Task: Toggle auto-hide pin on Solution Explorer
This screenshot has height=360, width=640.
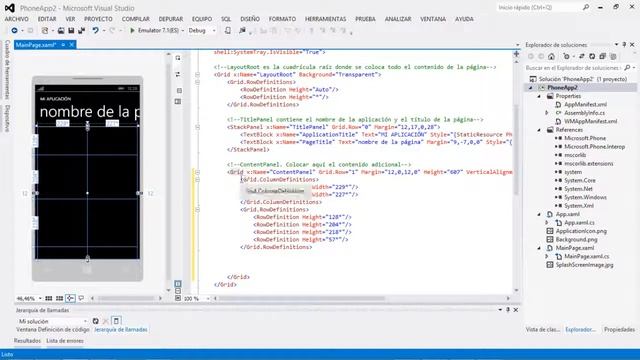Action: (624, 44)
